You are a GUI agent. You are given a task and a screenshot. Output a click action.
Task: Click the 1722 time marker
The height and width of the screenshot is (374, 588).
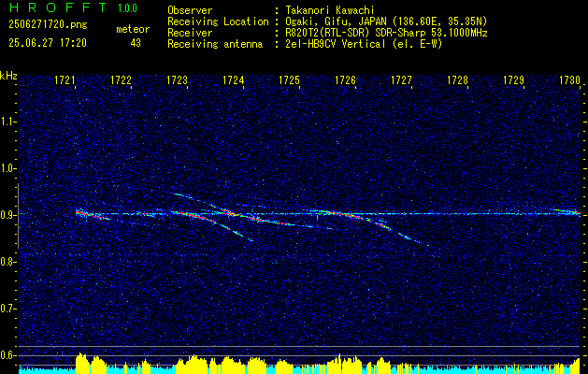122,80
